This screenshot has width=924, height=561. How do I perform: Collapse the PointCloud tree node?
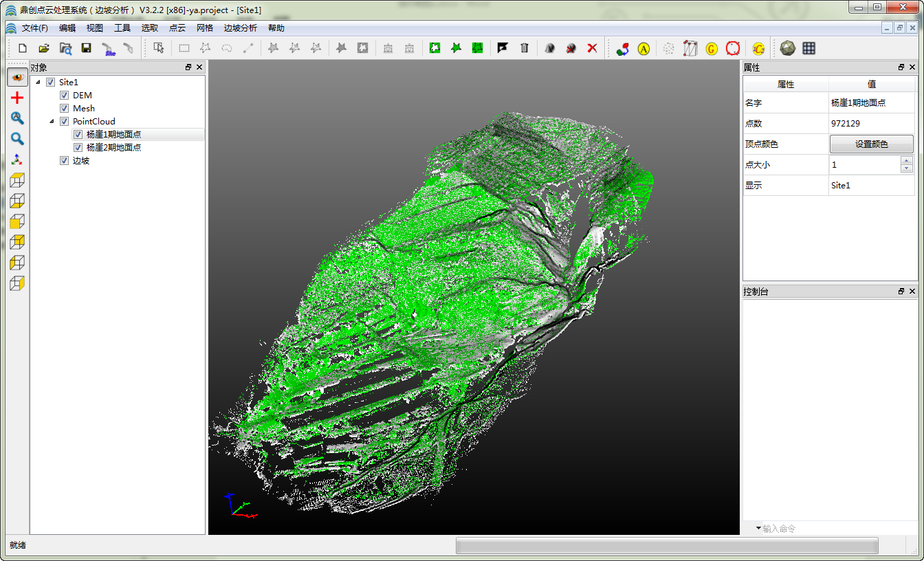(x=52, y=122)
